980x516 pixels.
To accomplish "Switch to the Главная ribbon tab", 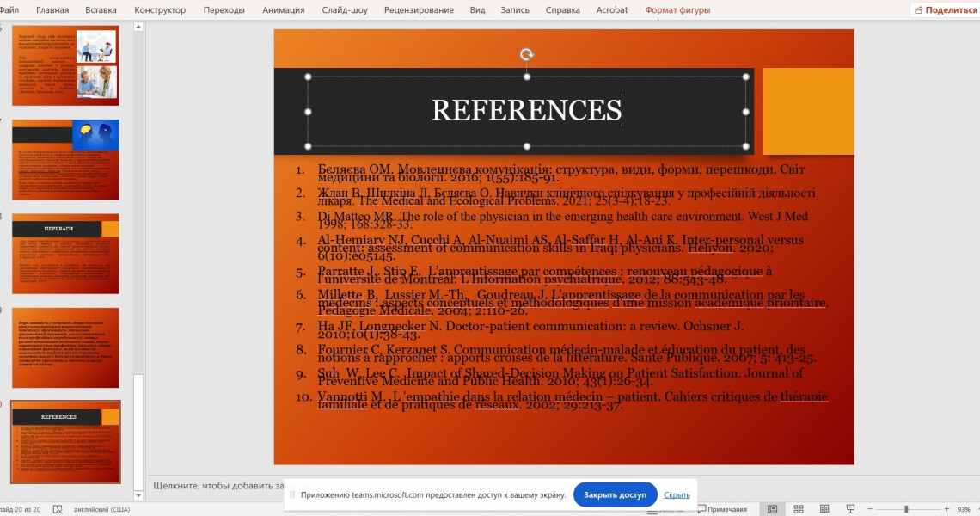I will click(x=52, y=10).
